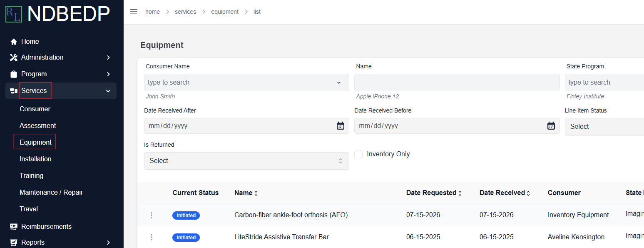Image resolution: width=644 pixels, height=248 pixels.
Task: Sort table by Date Requested column
Action: (x=434, y=193)
